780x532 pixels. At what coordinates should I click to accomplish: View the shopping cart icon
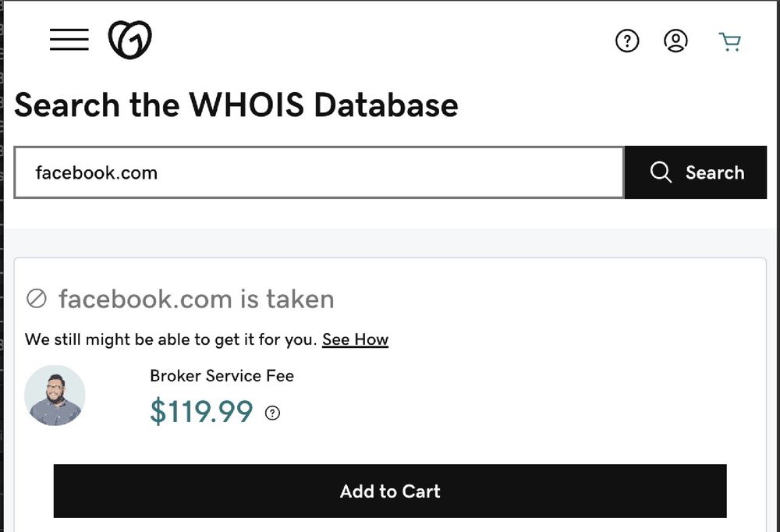730,41
